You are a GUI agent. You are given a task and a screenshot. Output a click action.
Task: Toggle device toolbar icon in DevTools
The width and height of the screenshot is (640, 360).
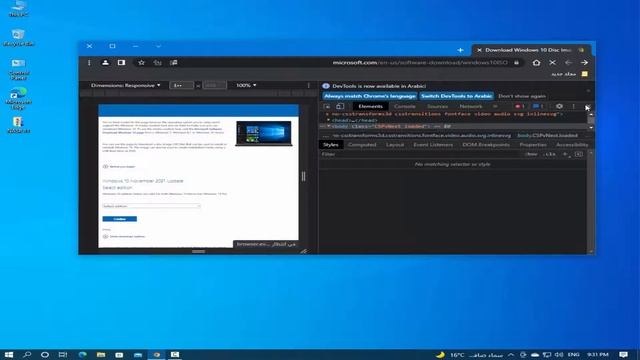(340, 107)
